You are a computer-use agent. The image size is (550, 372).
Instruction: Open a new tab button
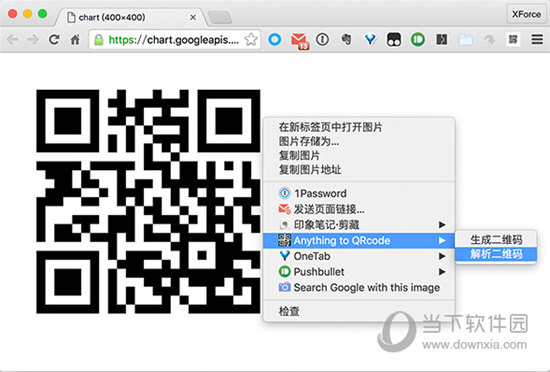pos(220,17)
